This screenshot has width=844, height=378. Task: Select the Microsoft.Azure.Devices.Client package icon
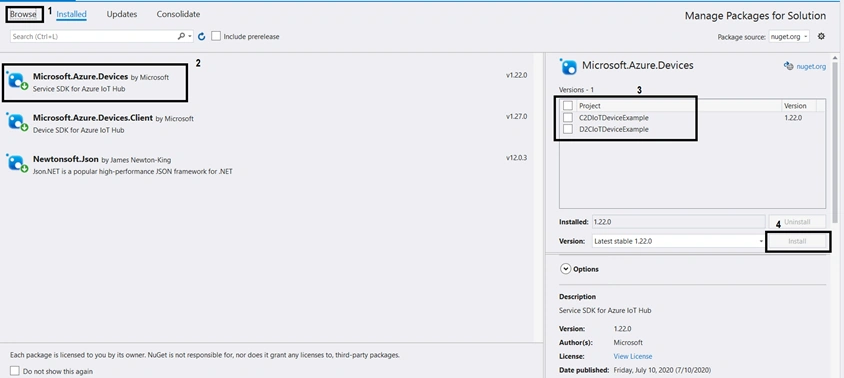point(17,122)
